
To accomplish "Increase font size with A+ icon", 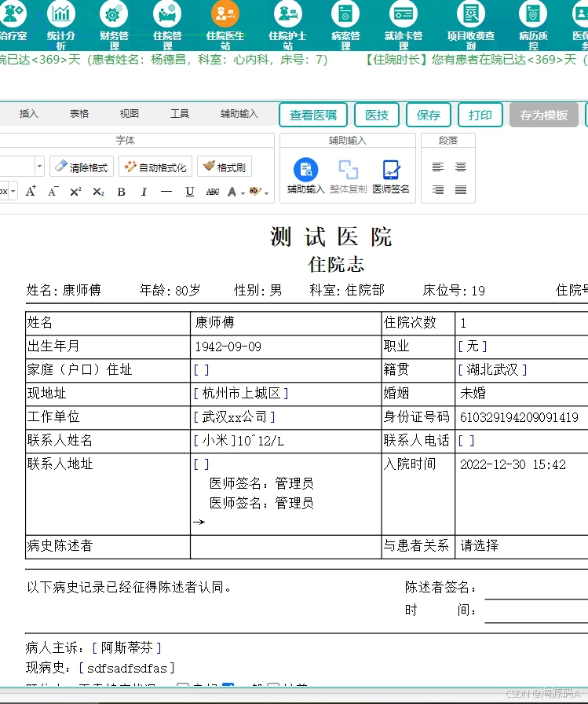I will pyautogui.click(x=31, y=192).
